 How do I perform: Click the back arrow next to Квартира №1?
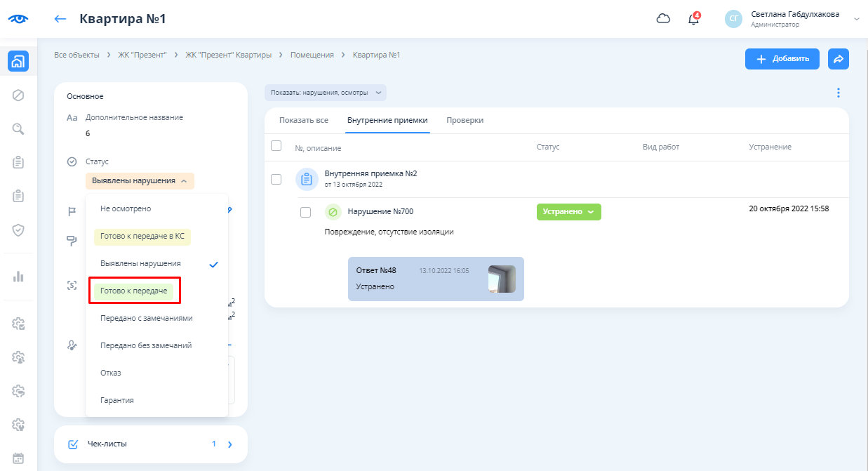click(x=60, y=19)
